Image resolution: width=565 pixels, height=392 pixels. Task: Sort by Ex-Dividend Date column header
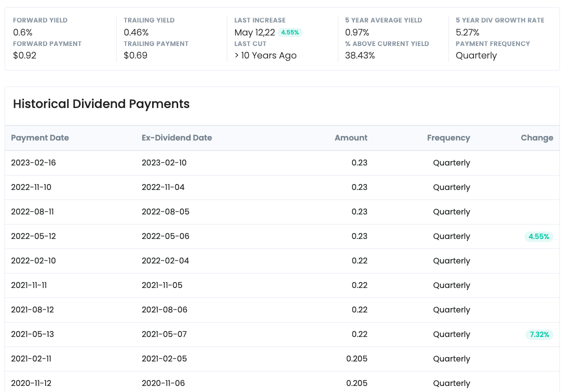[x=177, y=138]
